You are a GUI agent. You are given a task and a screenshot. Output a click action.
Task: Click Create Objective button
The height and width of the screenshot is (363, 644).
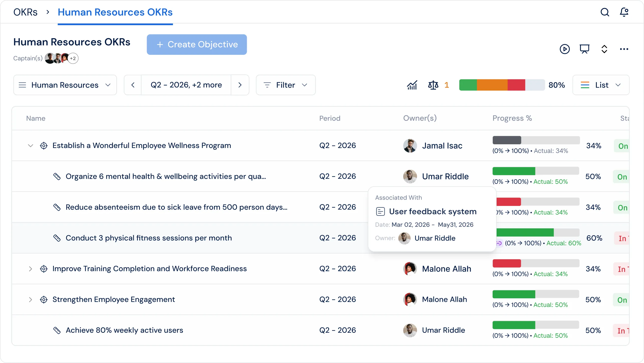point(197,45)
